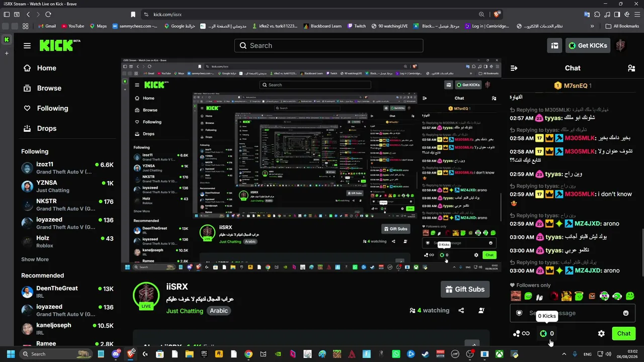Open the YouTube bookmark
Viewport: 644px width, 362px height.
pos(72,26)
